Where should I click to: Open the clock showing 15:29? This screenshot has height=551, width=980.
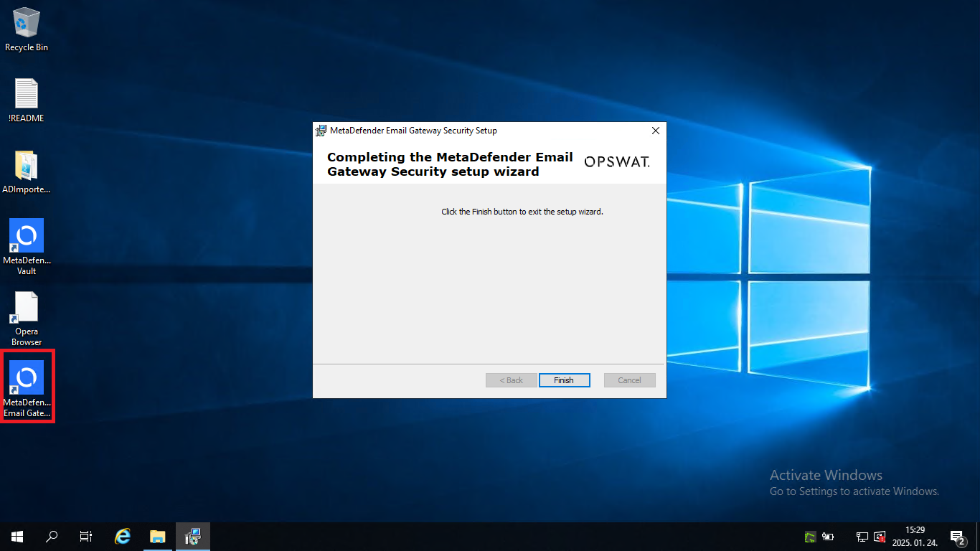[x=915, y=536]
